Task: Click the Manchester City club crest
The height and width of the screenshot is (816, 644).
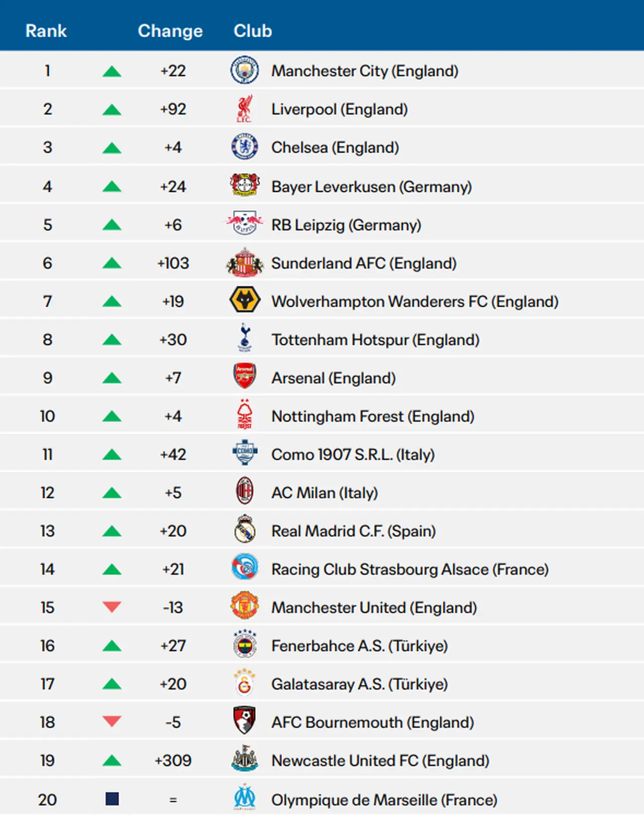Action: point(245,70)
